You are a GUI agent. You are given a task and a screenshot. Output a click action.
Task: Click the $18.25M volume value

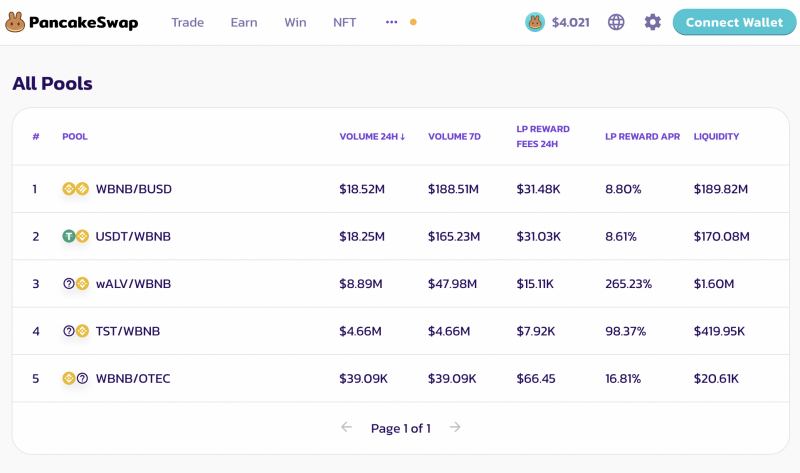point(362,237)
